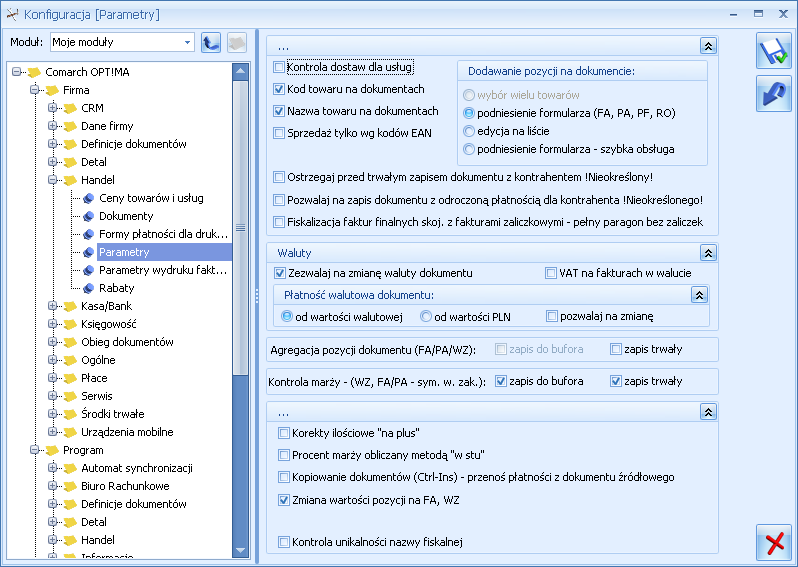
Task: Expand the Detal branch under Firma
Action: (52, 162)
